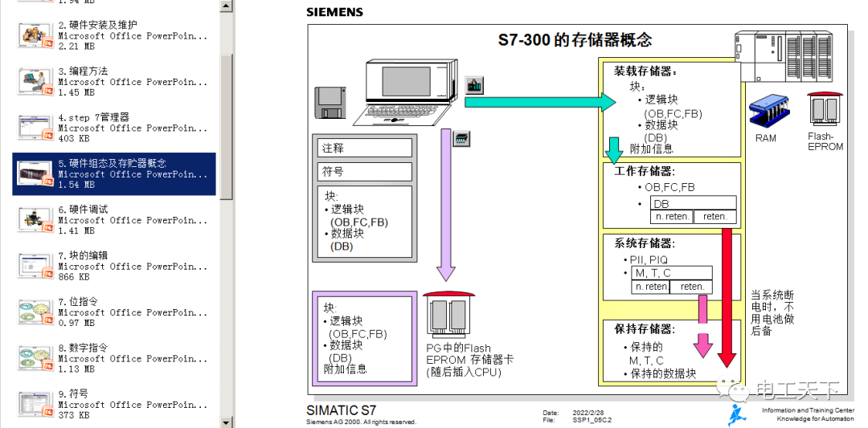The height and width of the screenshot is (428, 868).
Task: Select file name 2.硬件安装及维护
Action: coord(98,25)
